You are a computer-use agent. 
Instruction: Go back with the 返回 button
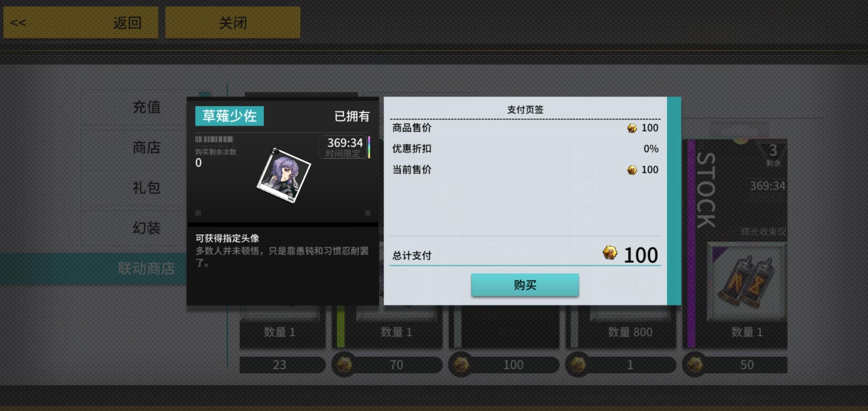coord(81,22)
